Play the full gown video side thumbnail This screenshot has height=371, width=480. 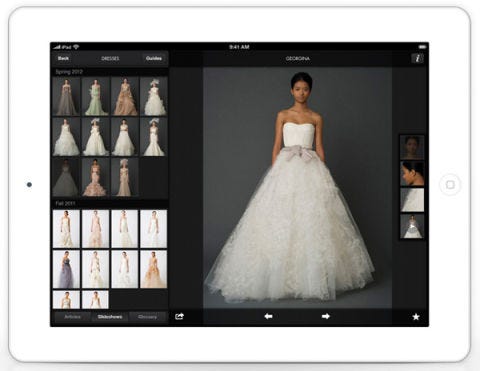click(412, 226)
